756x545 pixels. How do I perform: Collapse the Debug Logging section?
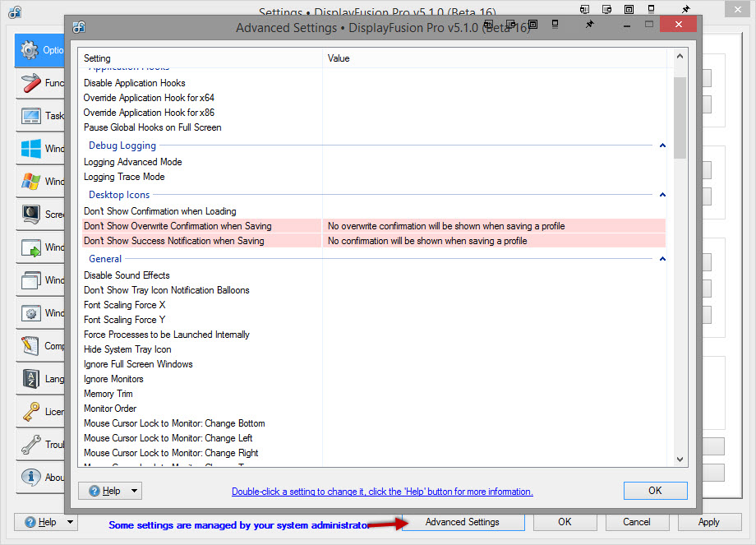(661, 145)
